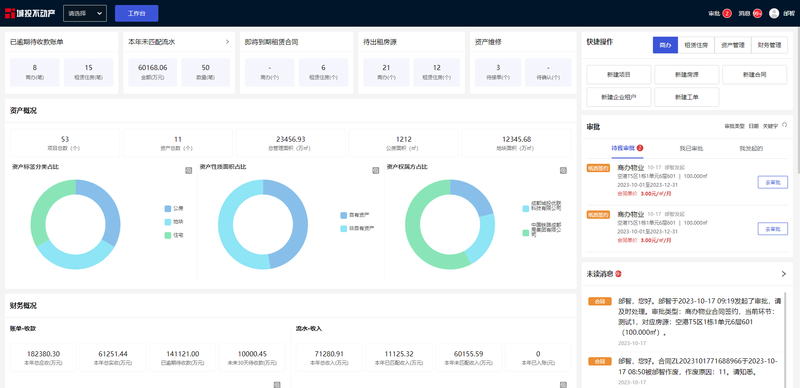Select the 我已审批 tab

click(691, 149)
